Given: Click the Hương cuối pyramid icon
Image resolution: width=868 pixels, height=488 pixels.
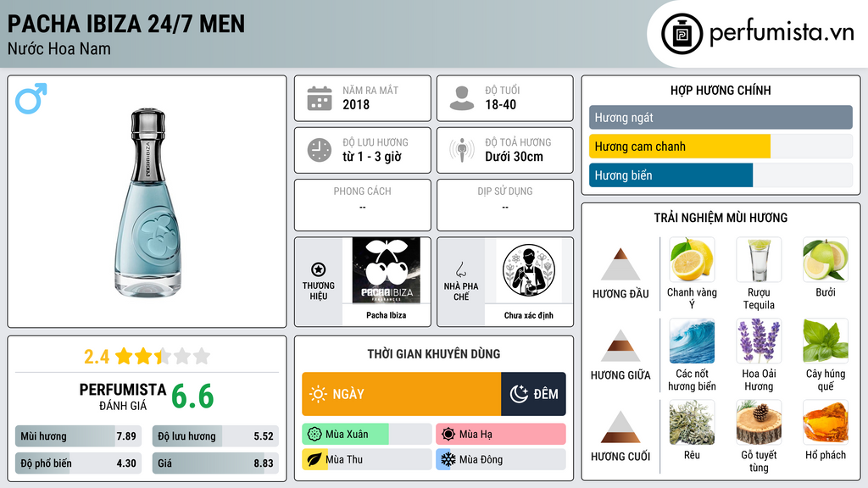Looking at the screenshot, I should (620, 427).
